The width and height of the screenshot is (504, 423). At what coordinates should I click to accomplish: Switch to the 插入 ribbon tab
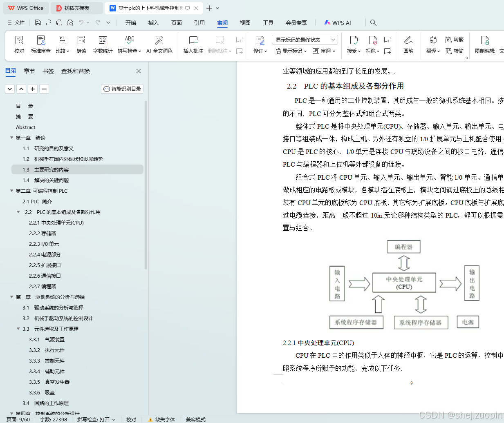[x=154, y=23]
